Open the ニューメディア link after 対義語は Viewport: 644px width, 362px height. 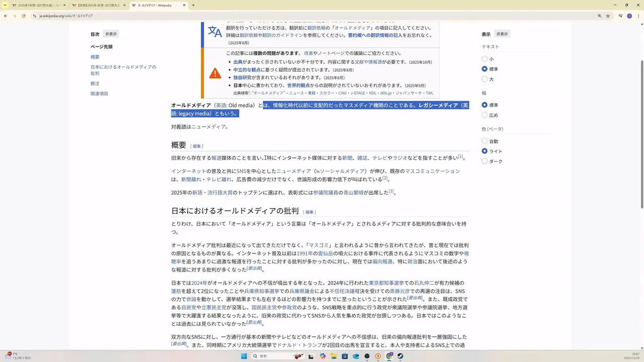[x=208, y=127]
